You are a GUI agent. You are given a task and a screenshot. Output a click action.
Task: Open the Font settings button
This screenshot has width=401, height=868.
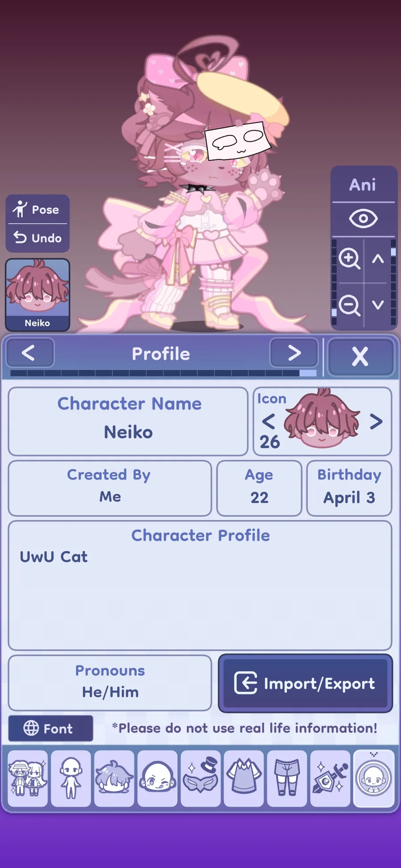tap(50, 729)
